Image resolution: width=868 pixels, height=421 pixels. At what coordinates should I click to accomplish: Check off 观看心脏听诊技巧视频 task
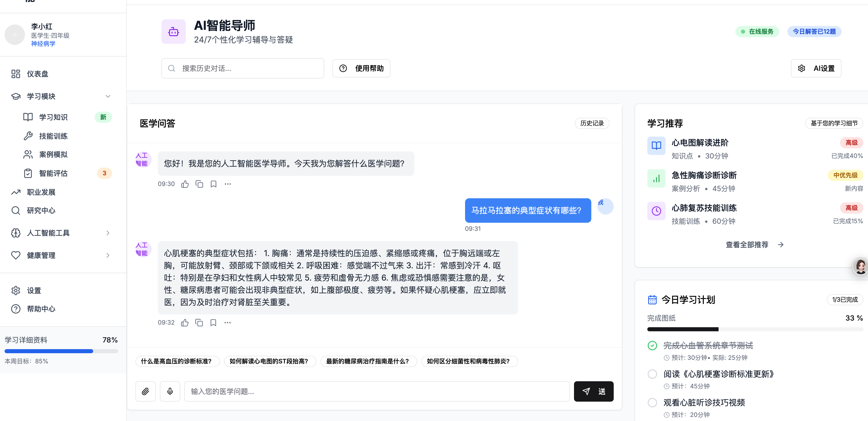click(x=652, y=402)
